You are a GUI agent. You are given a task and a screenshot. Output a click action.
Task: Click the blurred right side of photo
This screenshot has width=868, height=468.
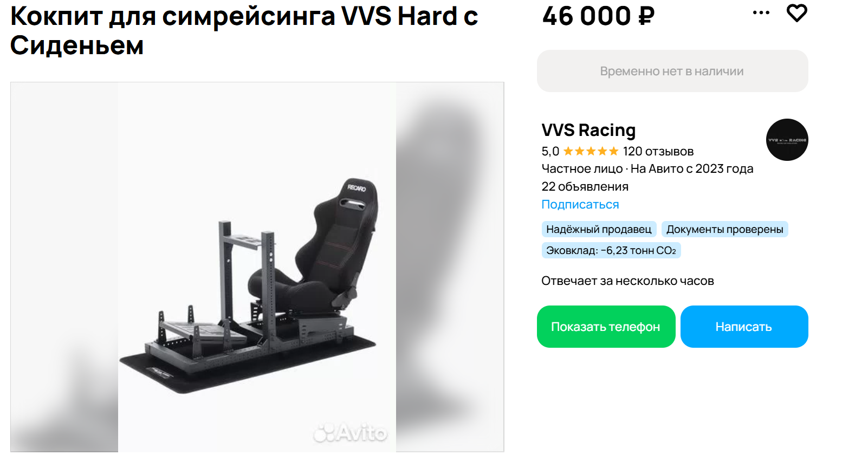[450, 267]
